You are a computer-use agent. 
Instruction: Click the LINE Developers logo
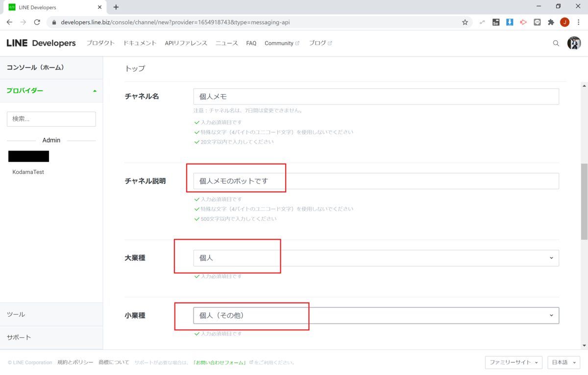point(41,43)
